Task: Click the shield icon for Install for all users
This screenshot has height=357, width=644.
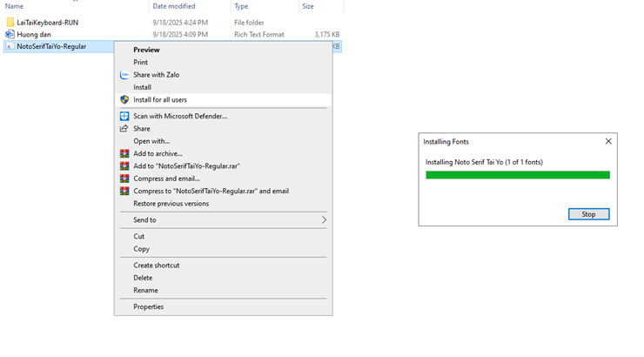Action: pyautogui.click(x=124, y=100)
